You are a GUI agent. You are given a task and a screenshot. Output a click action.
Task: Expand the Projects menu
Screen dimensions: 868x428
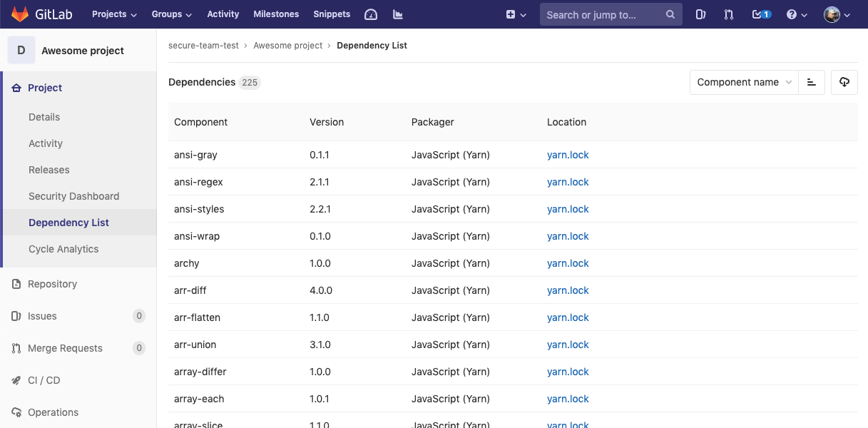[113, 14]
